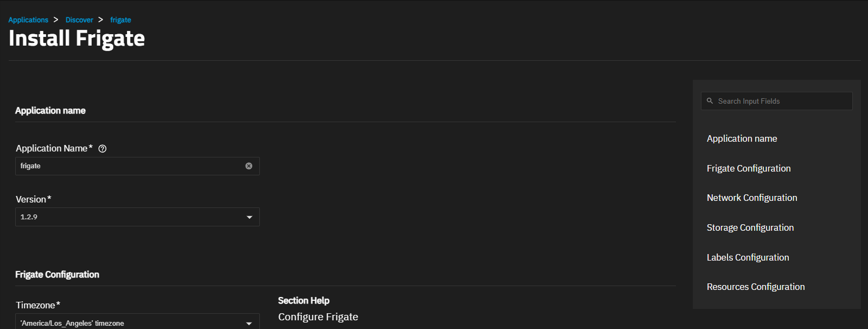
Task: Jump to Application name section in sidebar
Action: tap(742, 139)
